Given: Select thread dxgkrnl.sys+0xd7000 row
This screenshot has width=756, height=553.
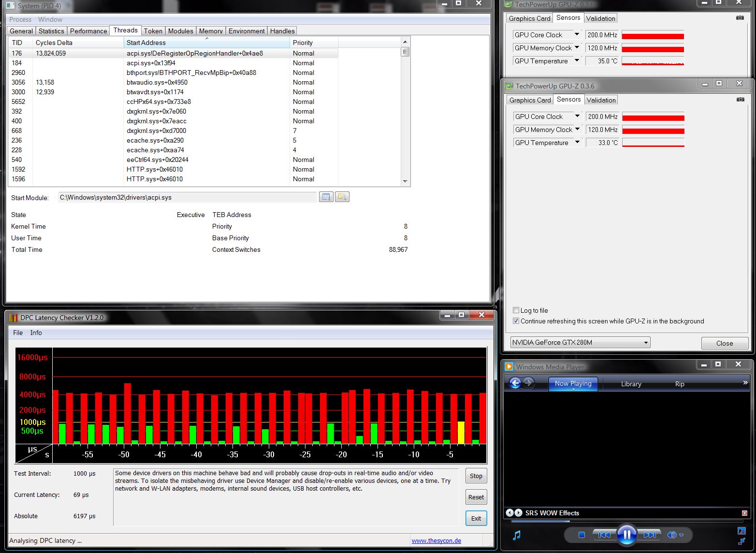Looking at the screenshot, I should coord(173,131).
